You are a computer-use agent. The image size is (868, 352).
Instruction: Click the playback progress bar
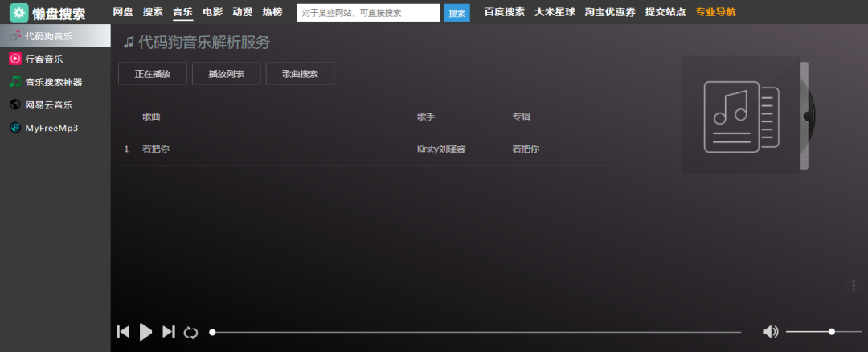tap(477, 332)
